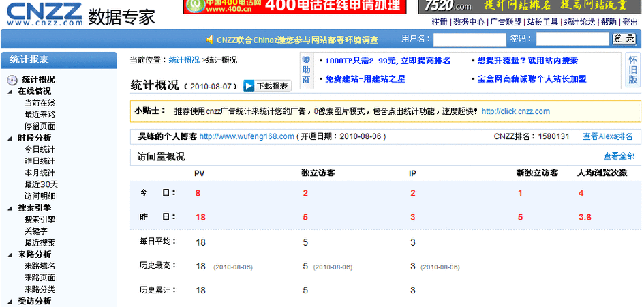Viewport: 644px width, 307px height.
Task: Click the disc icon beside 统计概况
Action: [12, 80]
